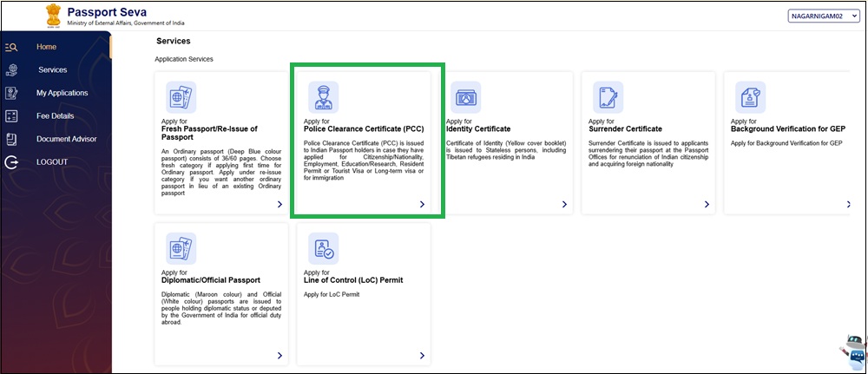
Task: Open Document Advisor in the sidebar
Action: coord(67,139)
